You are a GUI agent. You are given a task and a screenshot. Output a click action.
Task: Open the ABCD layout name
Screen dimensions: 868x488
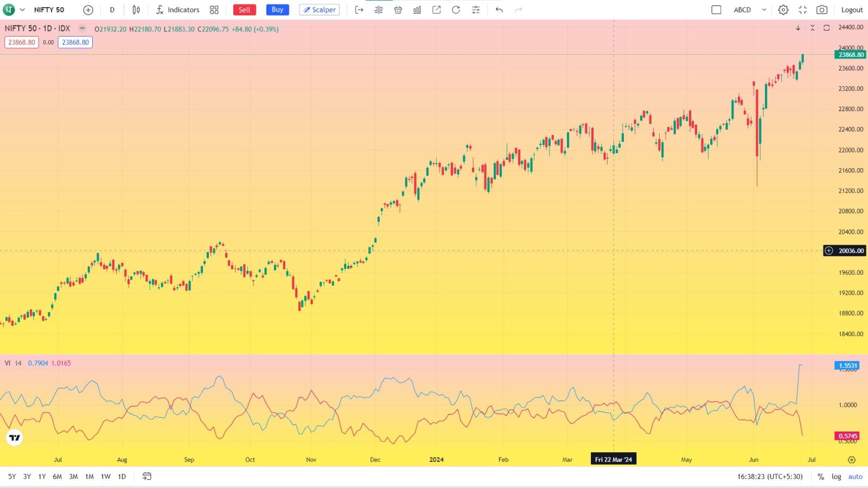pos(742,10)
